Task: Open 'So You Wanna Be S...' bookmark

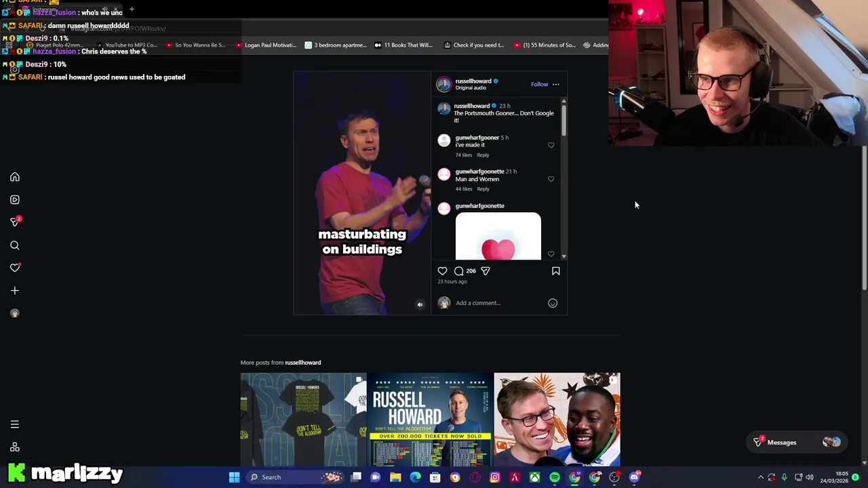Action: tap(195, 45)
